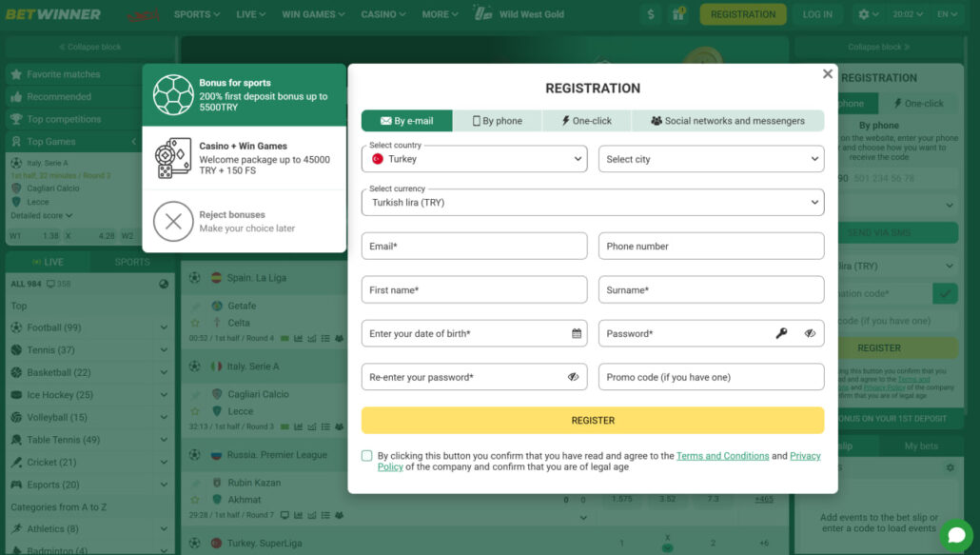Click the Email input field
Image resolution: width=980 pixels, height=555 pixels.
tap(475, 247)
